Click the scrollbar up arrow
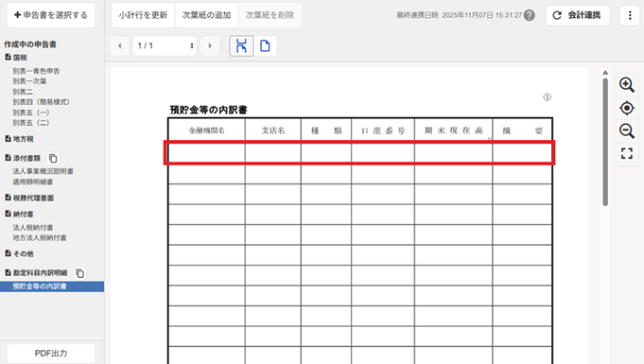 605,73
